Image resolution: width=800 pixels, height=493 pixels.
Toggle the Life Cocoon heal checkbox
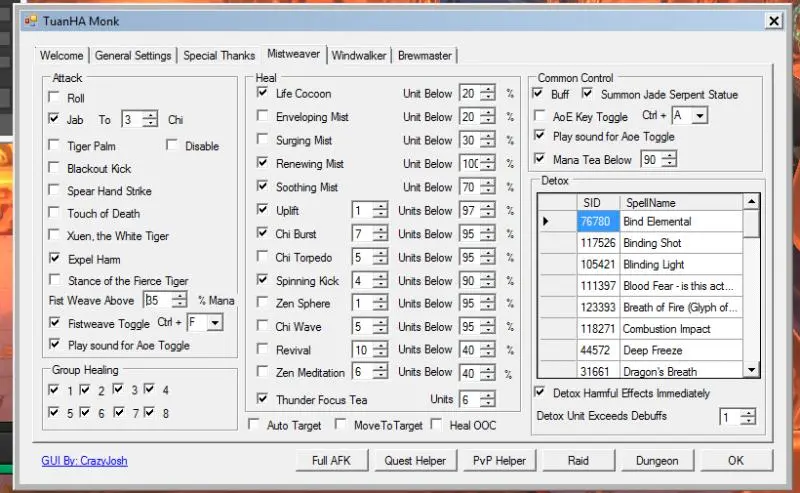(263, 93)
